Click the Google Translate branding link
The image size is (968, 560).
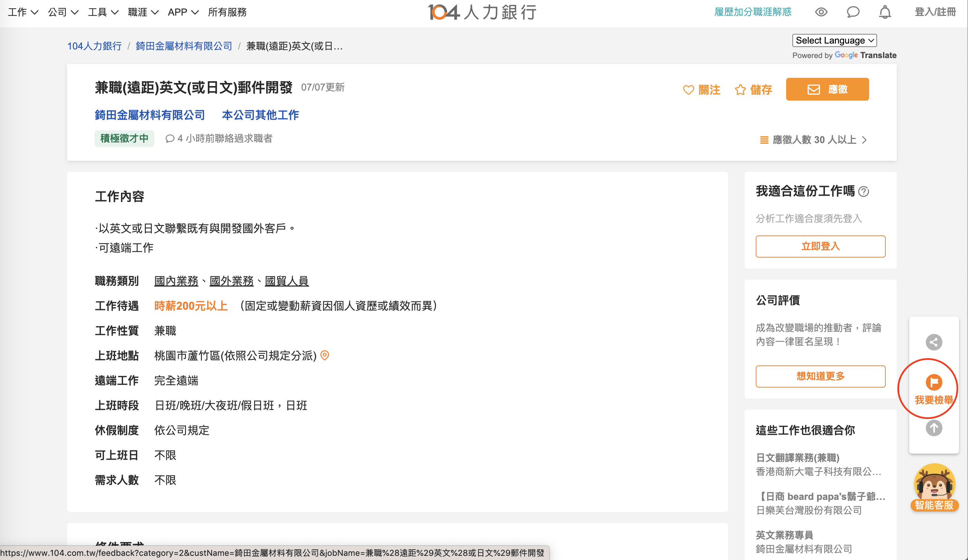pos(865,55)
